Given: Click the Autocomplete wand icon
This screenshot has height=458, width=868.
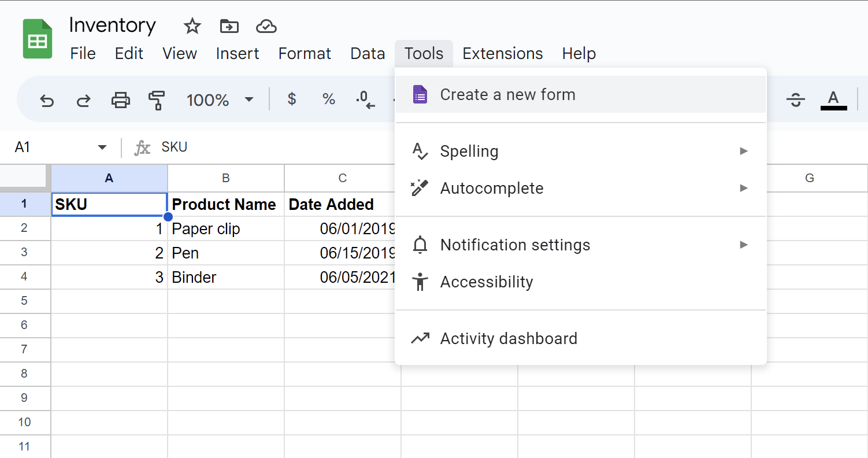Looking at the screenshot, I should [x=420, y=188].
